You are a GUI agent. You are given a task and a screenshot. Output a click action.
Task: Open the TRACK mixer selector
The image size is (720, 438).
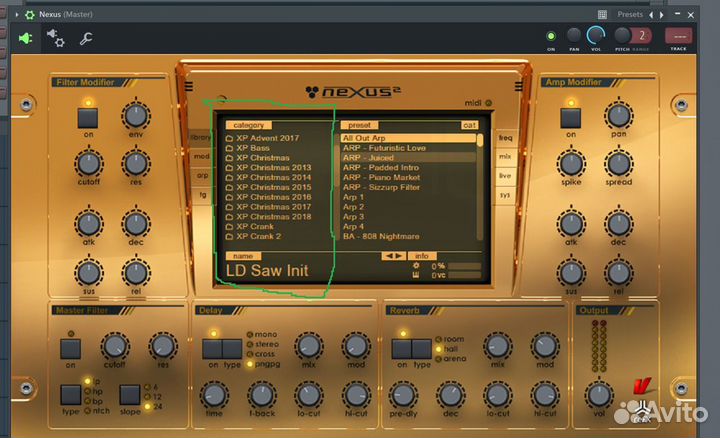[679, 37]
